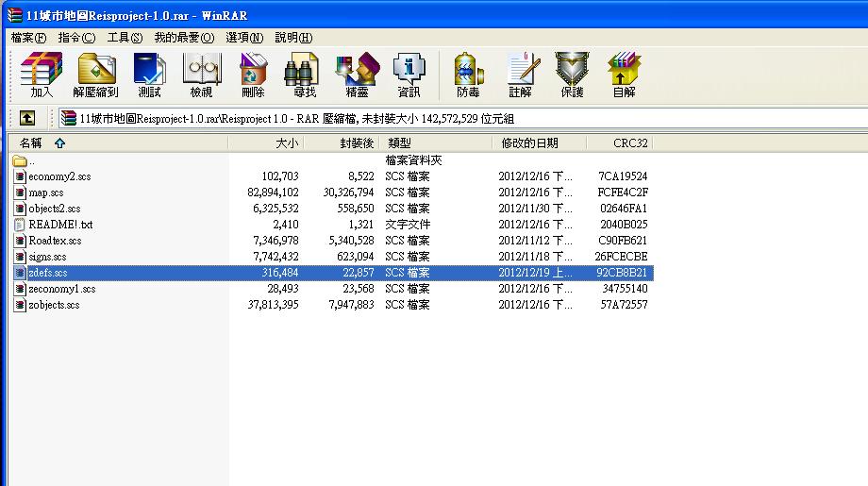Open the 資訊 (Info) tool

[409, 75]
